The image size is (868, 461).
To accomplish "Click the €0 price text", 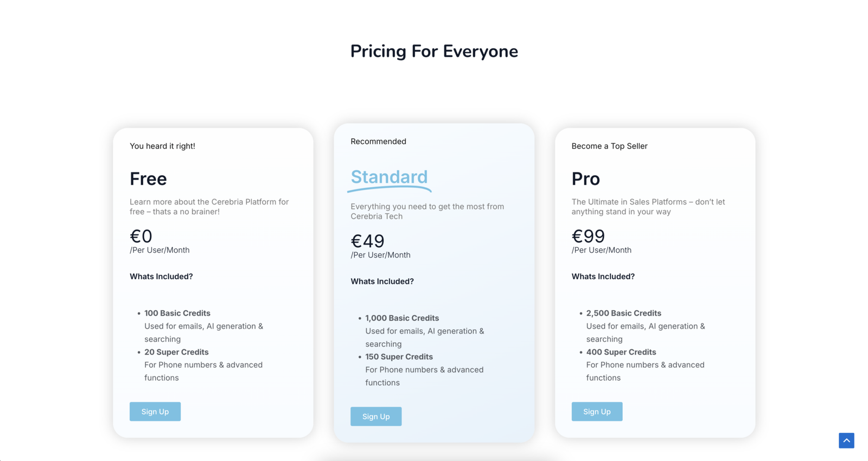I will [x=141, y=236].
